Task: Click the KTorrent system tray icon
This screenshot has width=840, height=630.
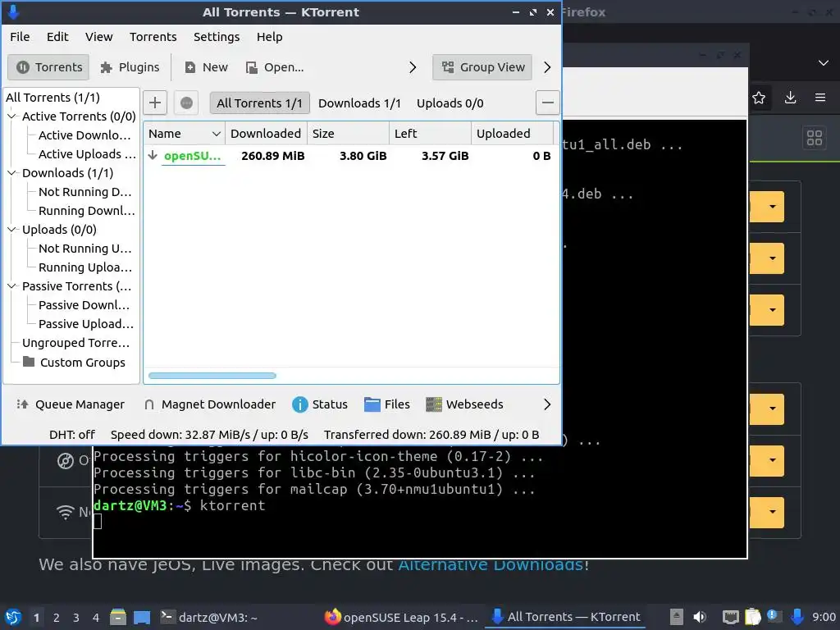Action: (x=797, y=617)
